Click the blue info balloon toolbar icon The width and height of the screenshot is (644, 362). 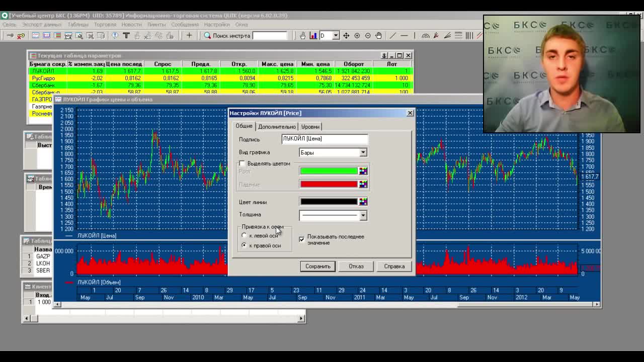pyautogui.click(x=115, y=36)
